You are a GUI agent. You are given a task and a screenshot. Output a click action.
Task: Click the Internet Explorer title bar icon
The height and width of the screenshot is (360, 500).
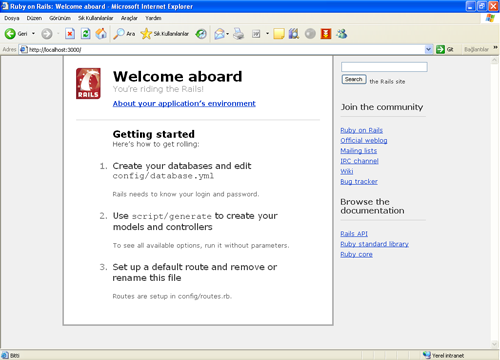coord(5,6)
